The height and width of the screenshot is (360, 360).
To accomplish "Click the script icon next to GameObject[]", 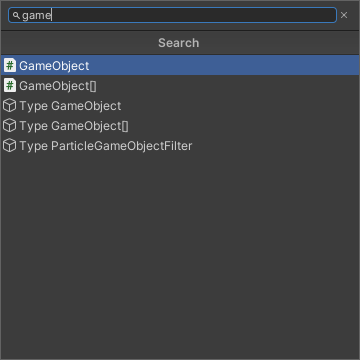I will (x=10, y=85).
